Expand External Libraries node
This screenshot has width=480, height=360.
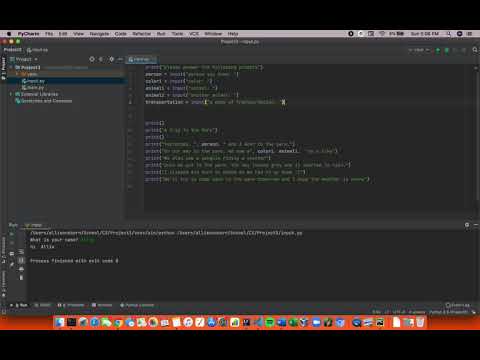[x=11, y=94]
